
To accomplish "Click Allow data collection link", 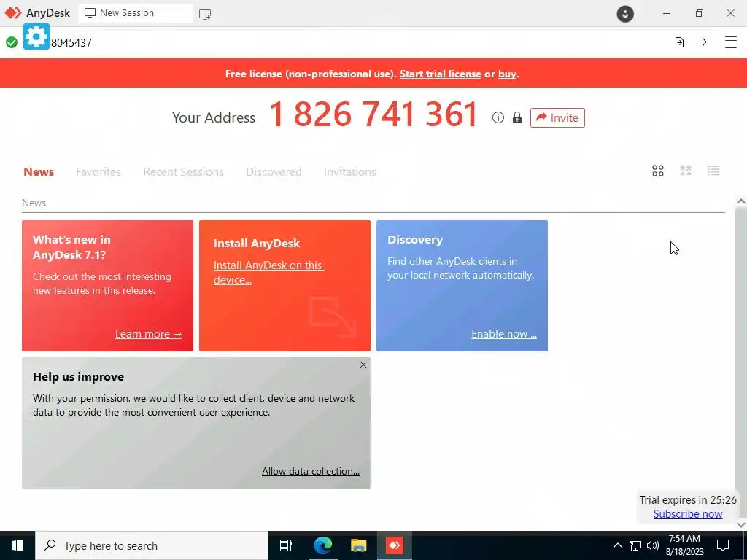I will coord(311,472).
